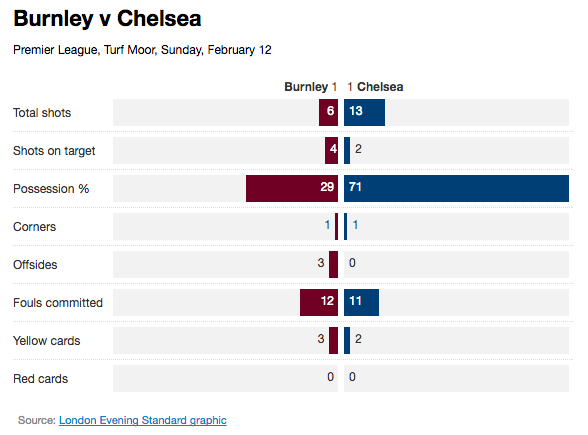Click Burnley's total shots bar showing 6
Viewport: 588px width, 435px height.
tap(328, 112)
